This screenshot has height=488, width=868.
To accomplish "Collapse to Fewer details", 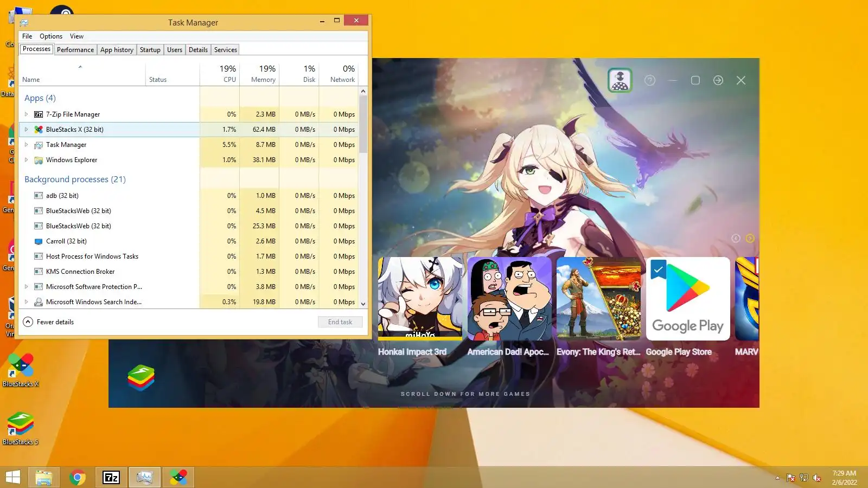I will [x=48, y=322].
